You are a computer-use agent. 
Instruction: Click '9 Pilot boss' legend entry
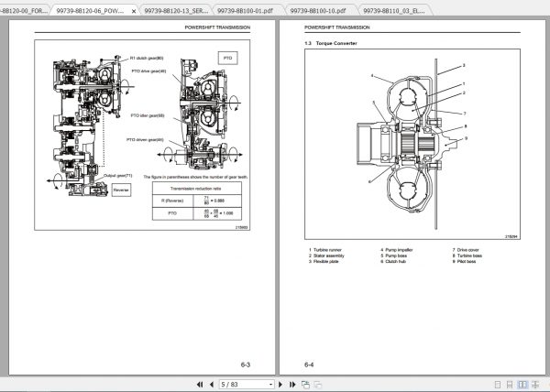pos(465,261)
